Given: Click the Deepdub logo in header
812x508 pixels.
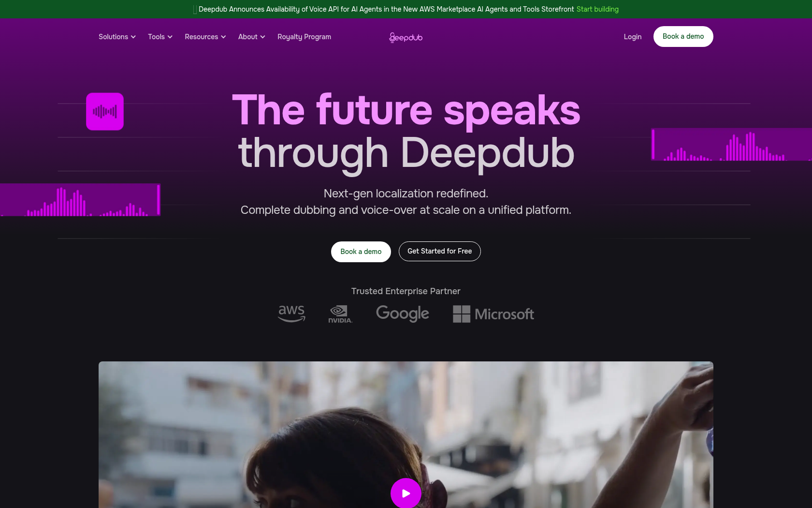Looking at the screenshot, I should pyautogui.click(x=406, y=37).
